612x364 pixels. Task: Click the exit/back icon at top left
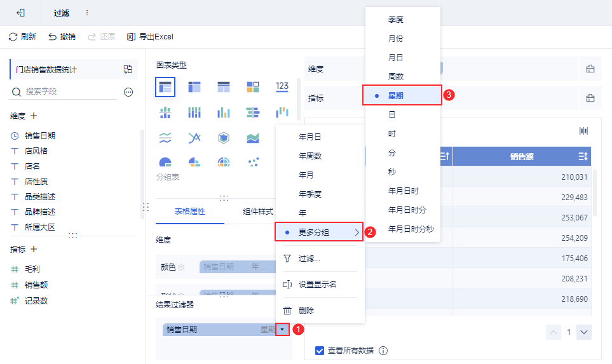tap(20, 13)
